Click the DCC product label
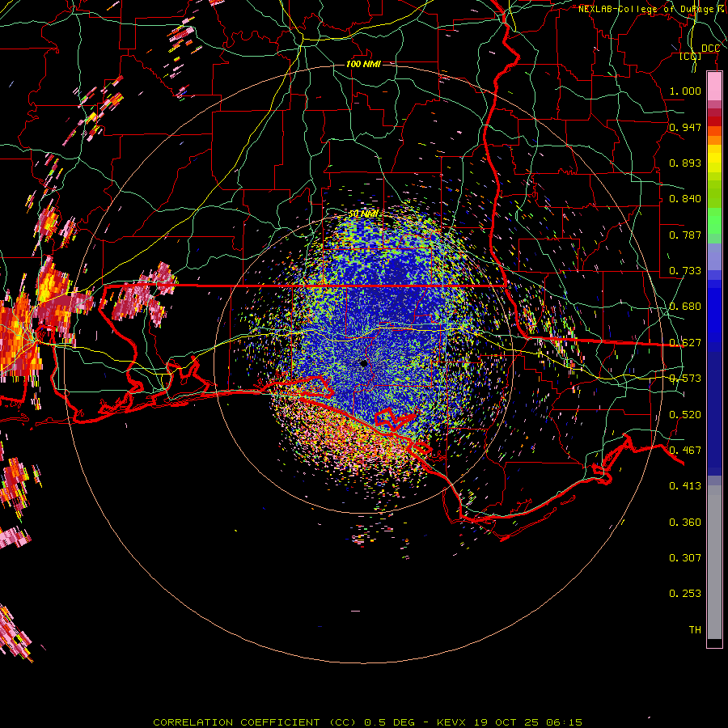The image size is (728, 728). click(x=710, y=49)
